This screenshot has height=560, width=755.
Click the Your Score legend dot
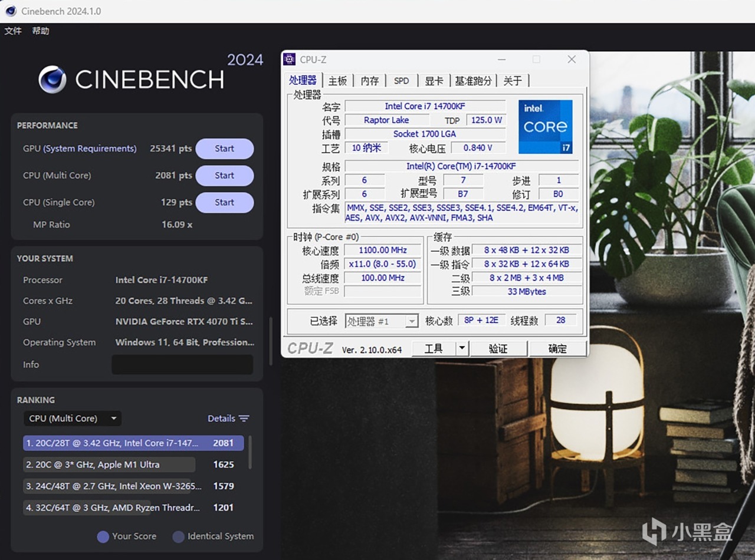click(103, 536)
